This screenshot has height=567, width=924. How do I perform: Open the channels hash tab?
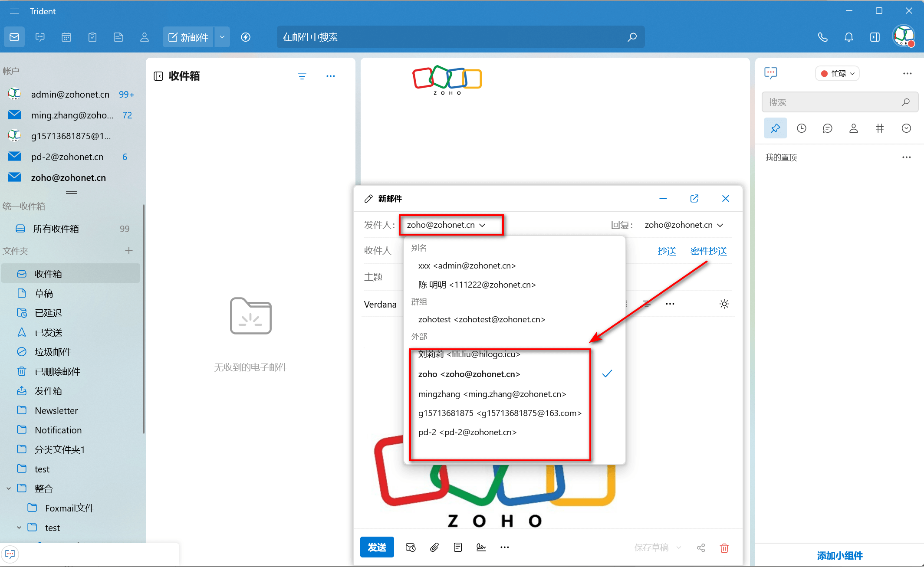(880, 128)
